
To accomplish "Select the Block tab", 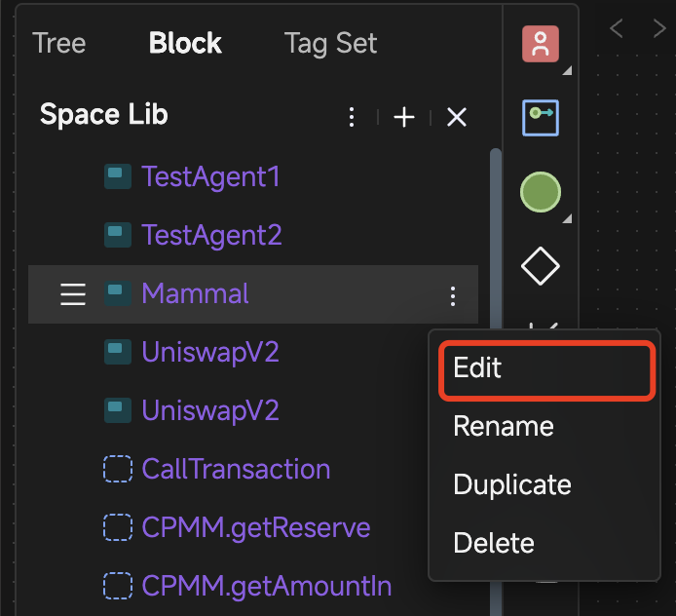I will tap(185, 44).
